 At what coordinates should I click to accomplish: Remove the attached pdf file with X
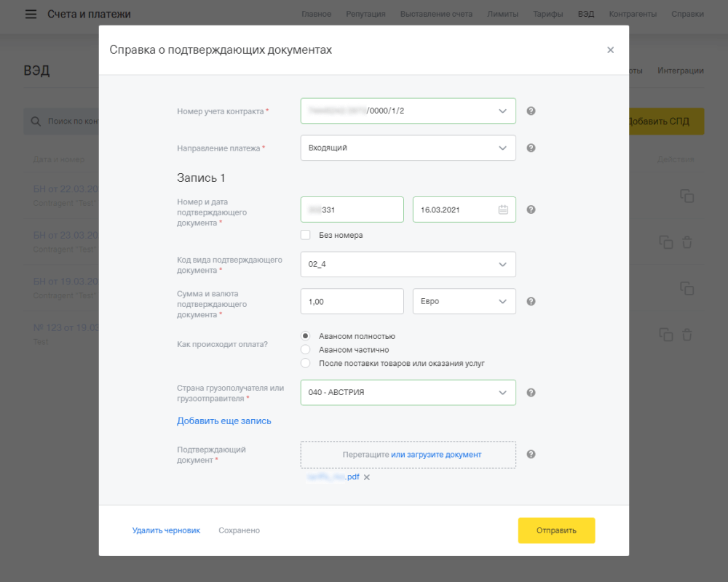point(367,477)
